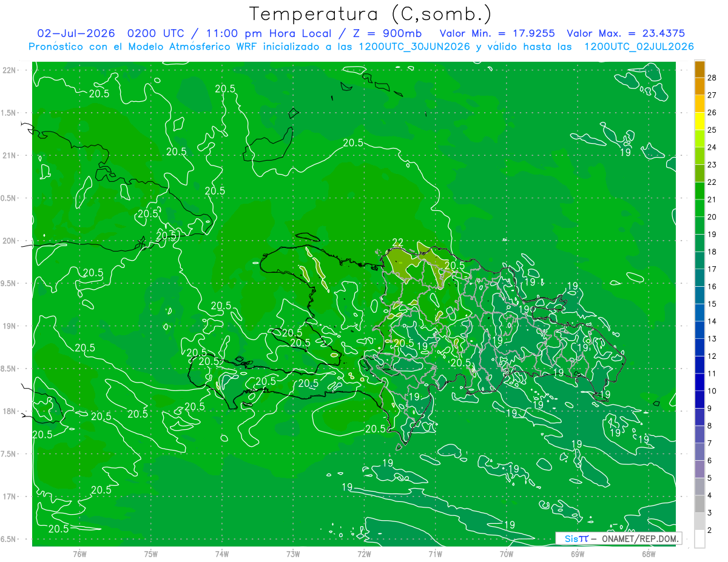Click the '22N' latitude axis label
The image size is (728, 562).
[x=10, y=70]
